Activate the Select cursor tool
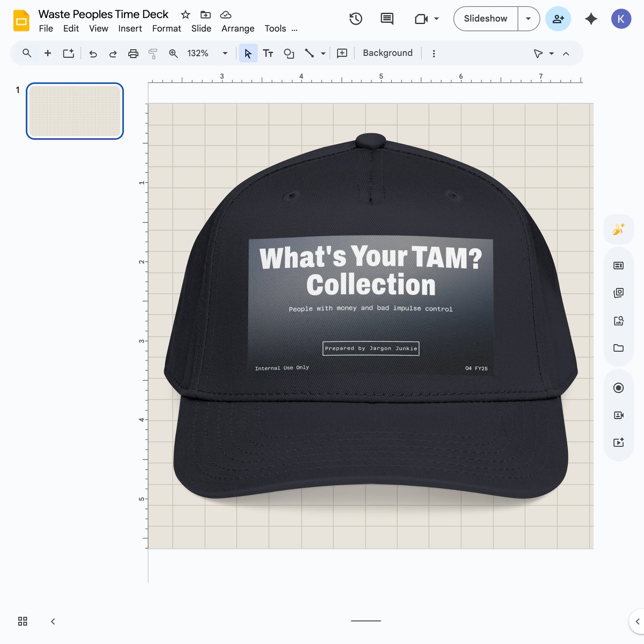Image resolution: width=644 pixels, height=644 pixels. 248,53
